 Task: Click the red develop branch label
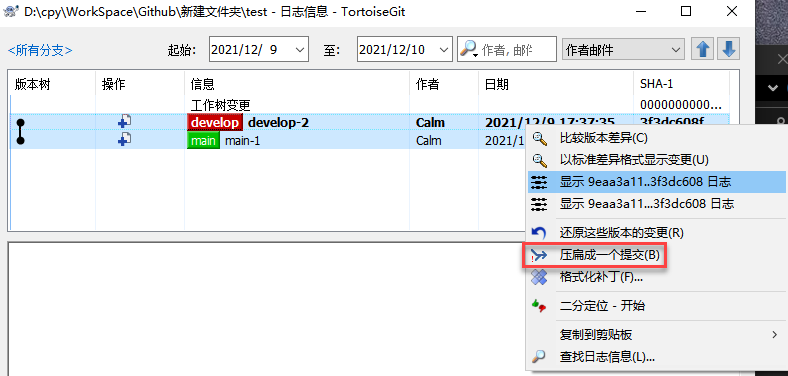pyautogui.click(x=215, y=123)
